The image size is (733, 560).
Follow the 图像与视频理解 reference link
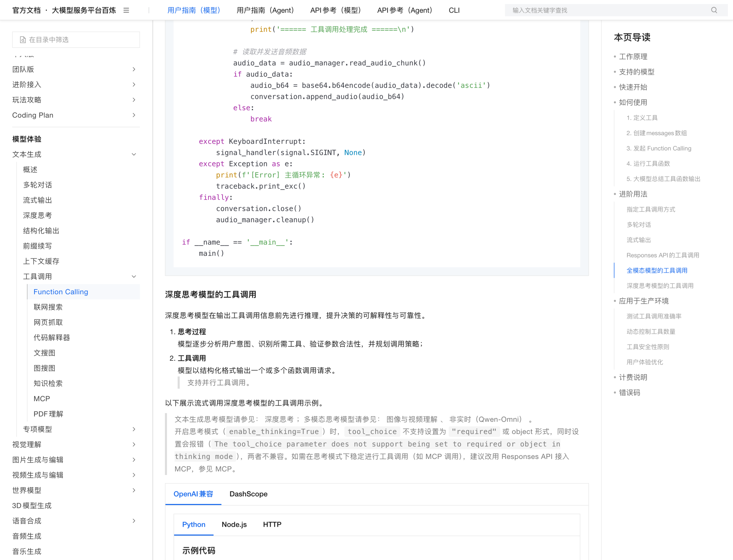411,419
